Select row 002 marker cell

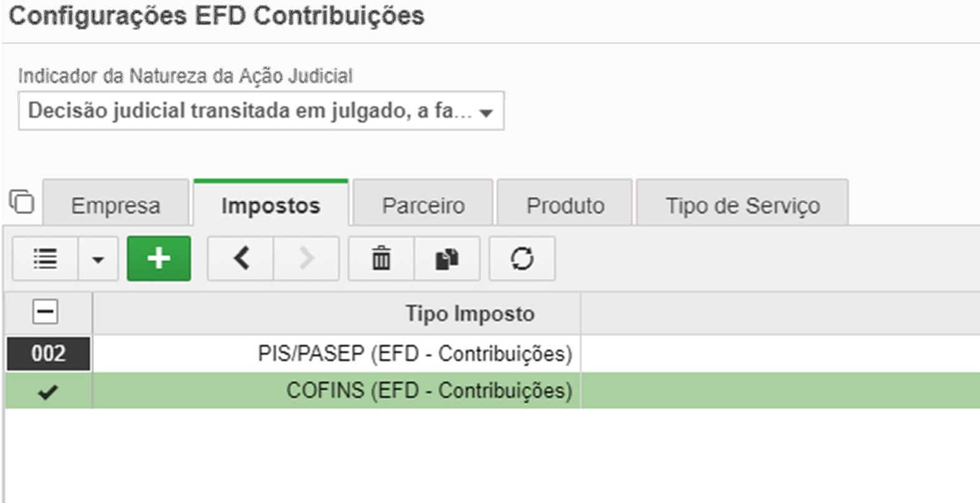tap(48, 354)
